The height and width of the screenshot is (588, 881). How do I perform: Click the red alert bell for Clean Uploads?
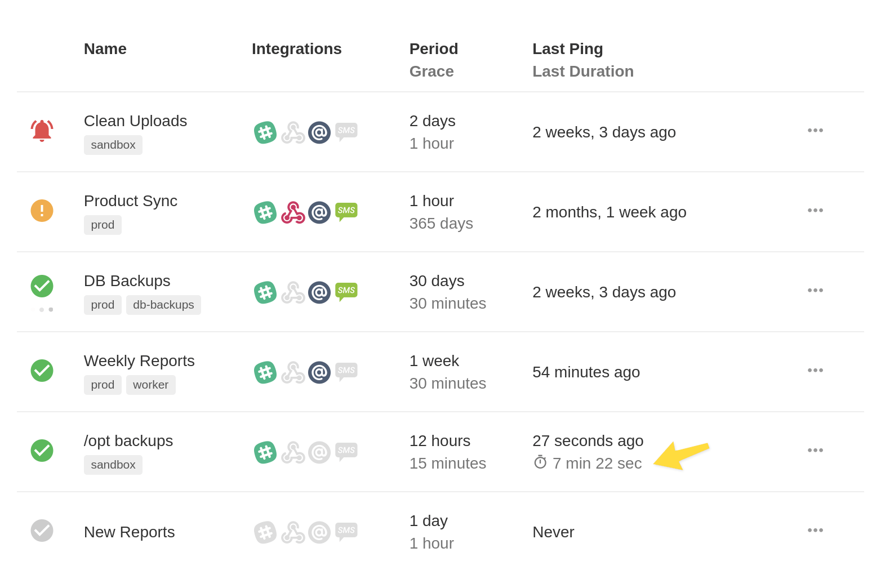42,131
